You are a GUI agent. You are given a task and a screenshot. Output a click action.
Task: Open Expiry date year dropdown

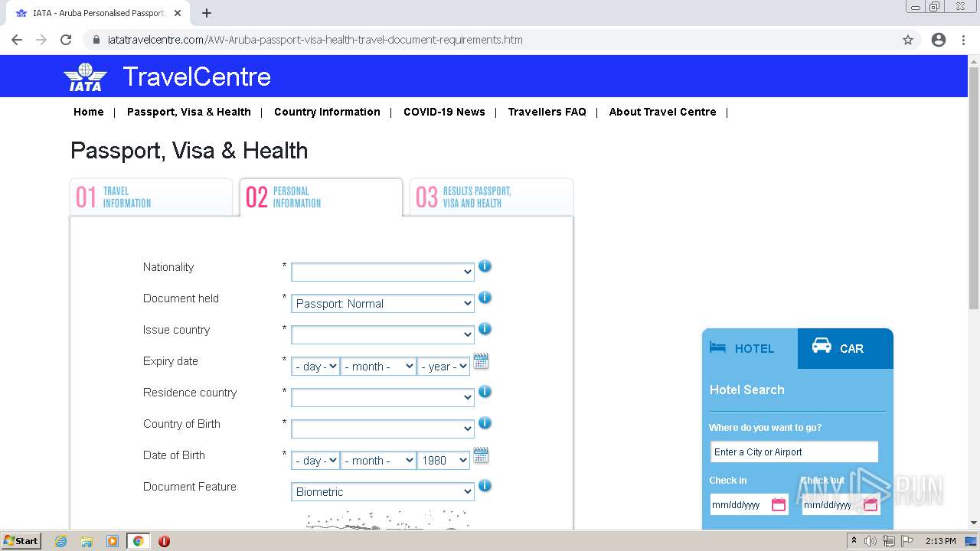[x=443, y=367]
